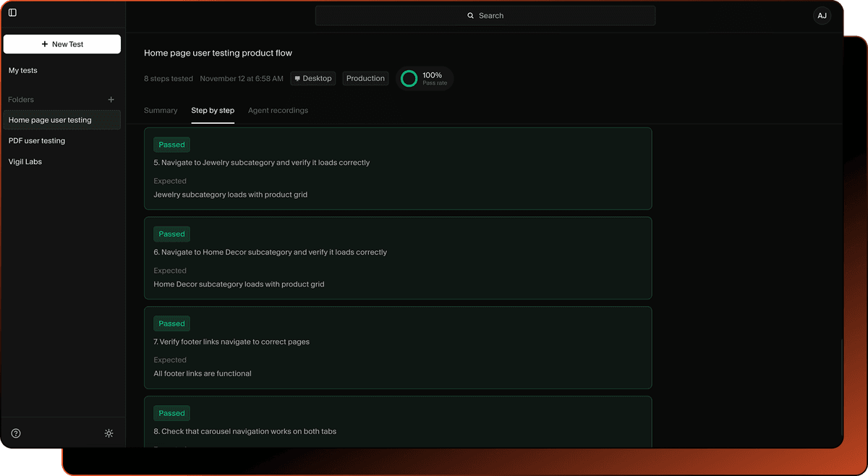Switch to the Summary tab

(x=161, y=111)
